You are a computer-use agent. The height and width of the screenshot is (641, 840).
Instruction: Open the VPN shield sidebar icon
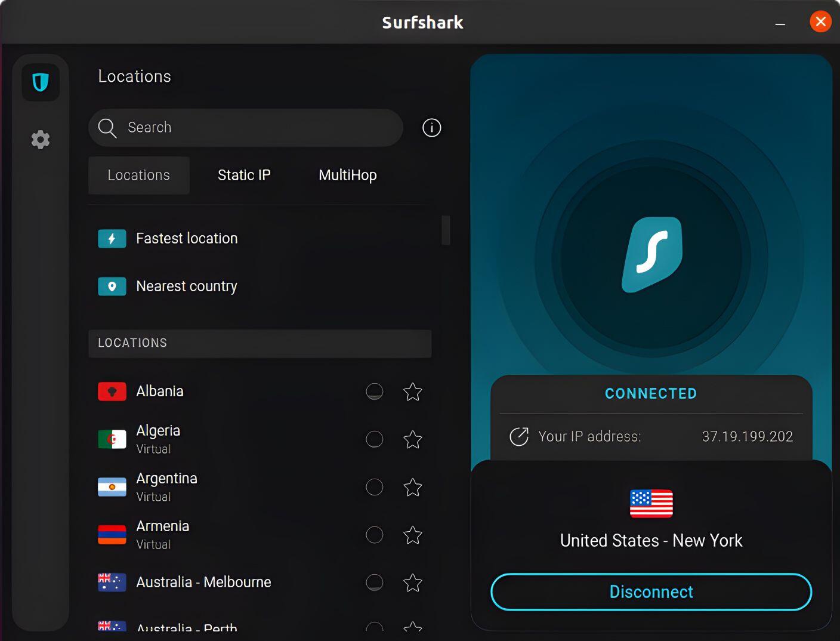tap(41, 82)
